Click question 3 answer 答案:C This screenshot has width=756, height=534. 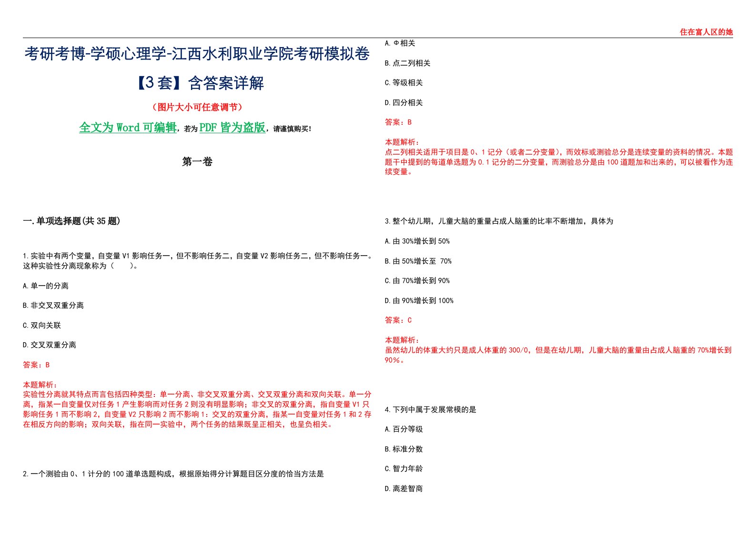click(x=398, y=320)
